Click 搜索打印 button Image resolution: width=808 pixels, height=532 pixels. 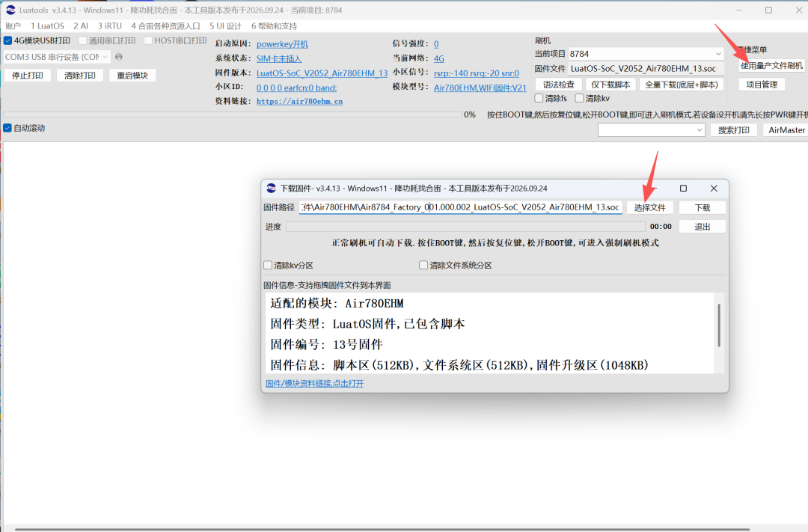[x=734, y=130]
